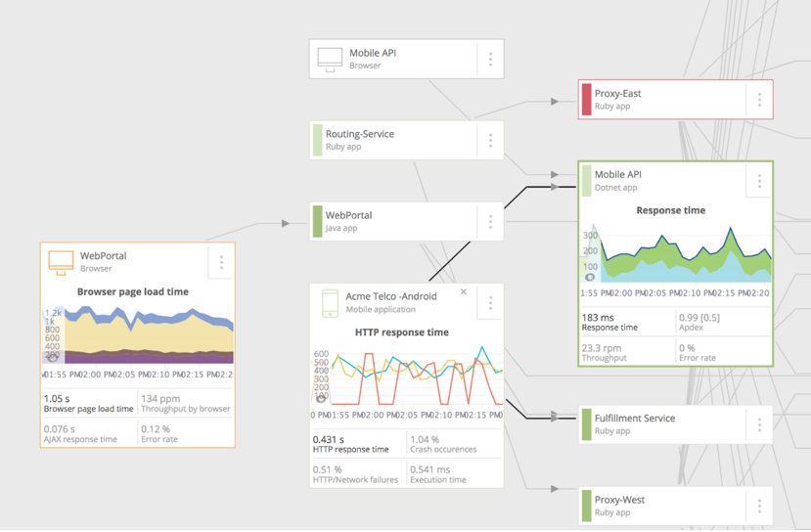811x532 pixels.
Task: Open the Routing-Service three-dot menu
Action: click(x=490, y=141)
